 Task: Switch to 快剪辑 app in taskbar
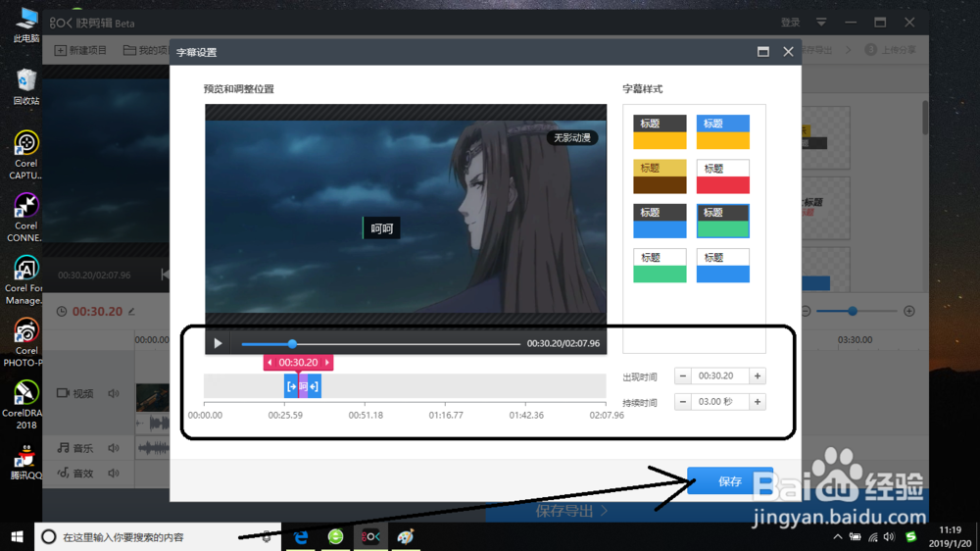tap(370, 536)
